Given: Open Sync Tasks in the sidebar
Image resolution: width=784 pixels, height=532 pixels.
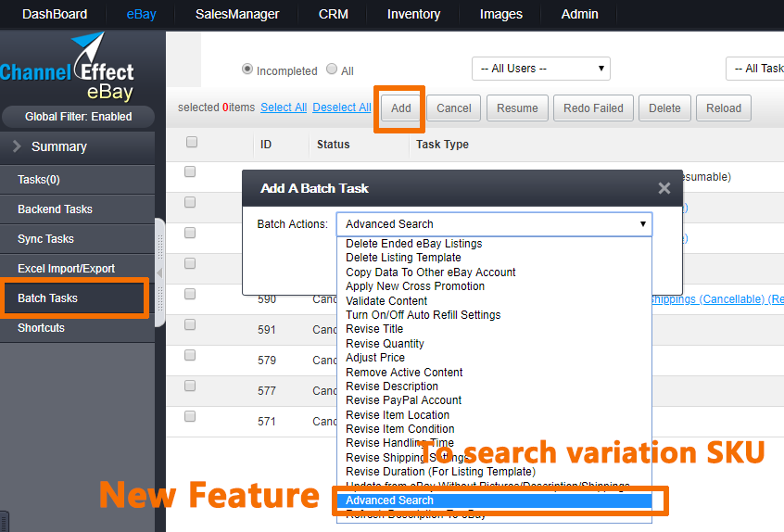Looking at the screenshot, I should tap(78, 239).
